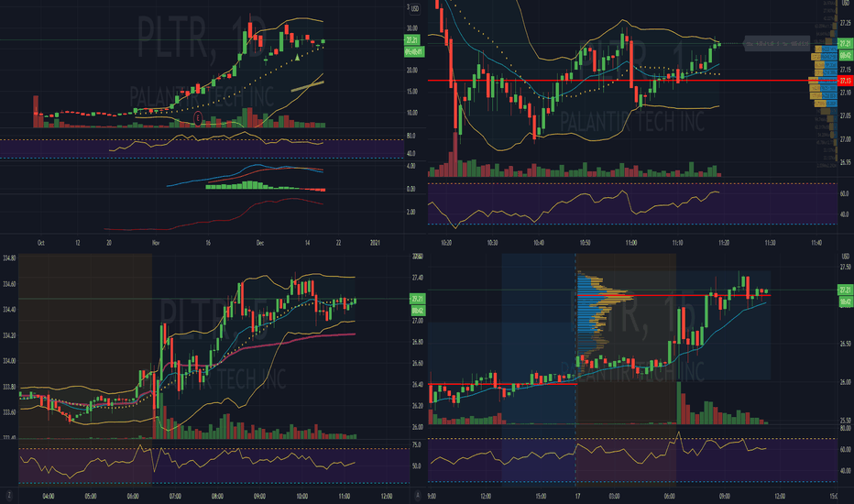Select the 11:20 time axis label
The width and height of the screenshot is (854, 504).
pyautogui.click(x=724, y=243)
